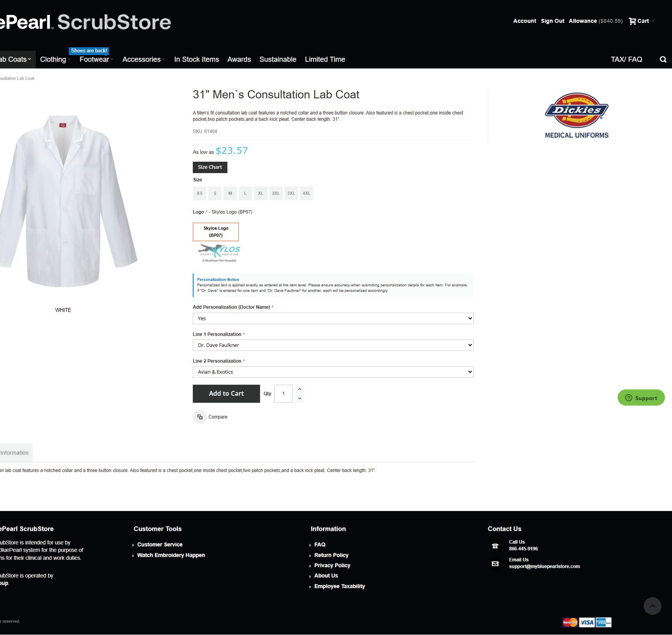
Task: Click the phone Call Us icon
Action: point(495,546)
